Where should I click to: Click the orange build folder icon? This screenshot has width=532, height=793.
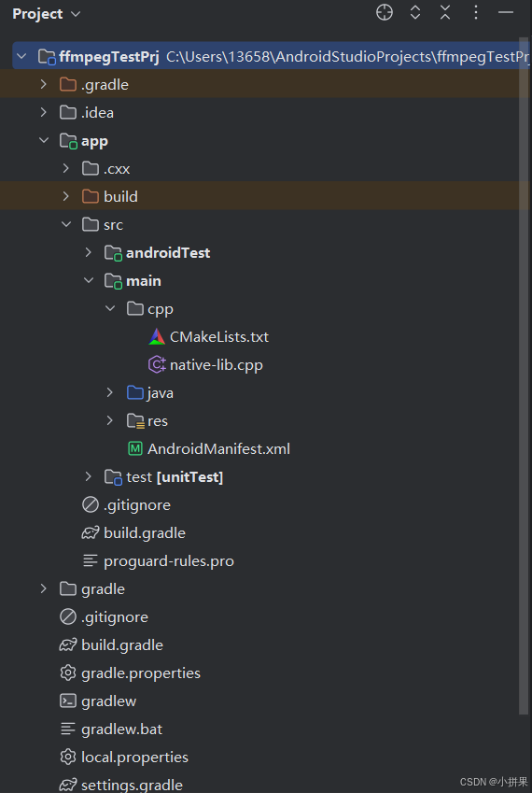pyautogui.click(x=90, y=196)
